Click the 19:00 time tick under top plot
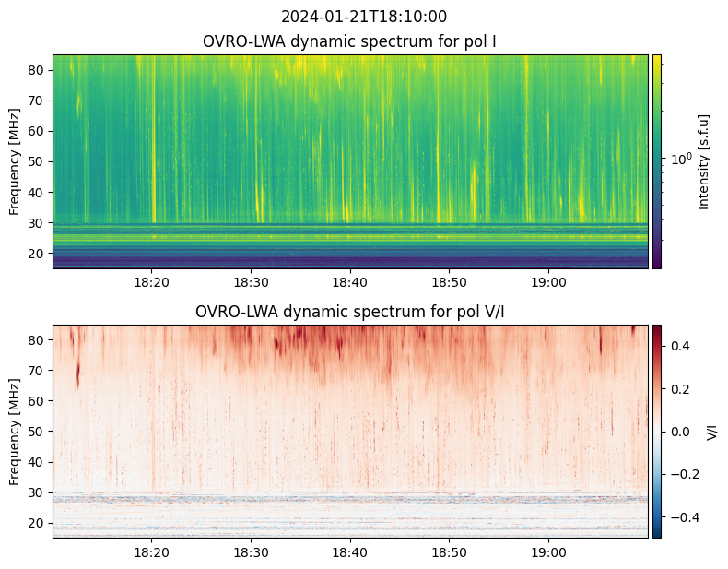 click(x=549, y=282)
